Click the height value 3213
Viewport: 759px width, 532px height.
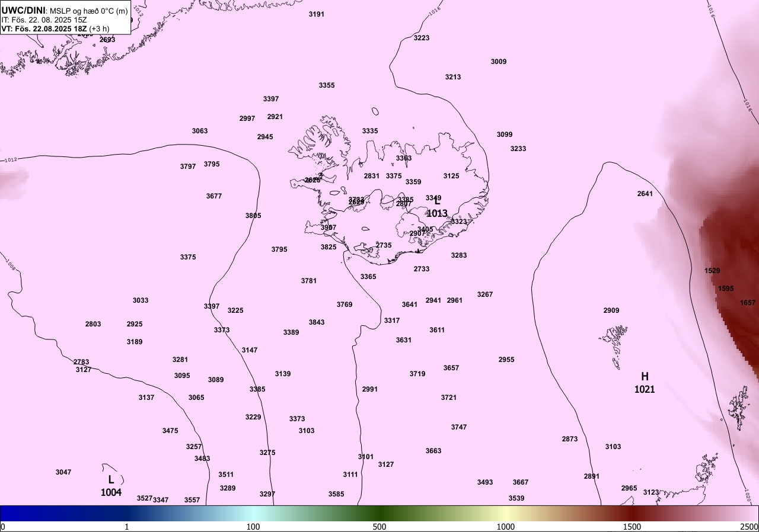pyautogui.click(x=453, y=77)
